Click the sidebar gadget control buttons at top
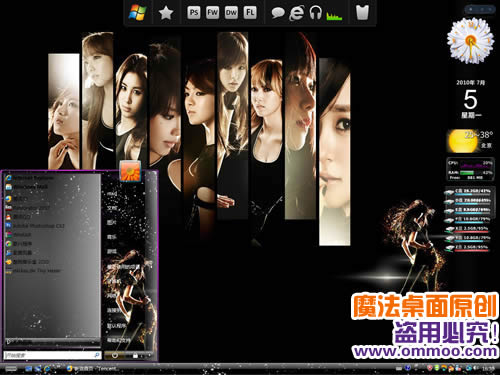 (x=479, y=10)
